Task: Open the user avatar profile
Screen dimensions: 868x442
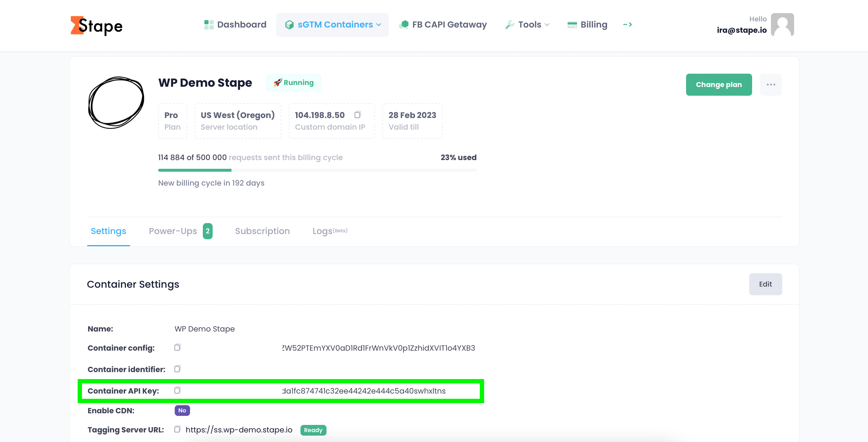Action: 783,25
